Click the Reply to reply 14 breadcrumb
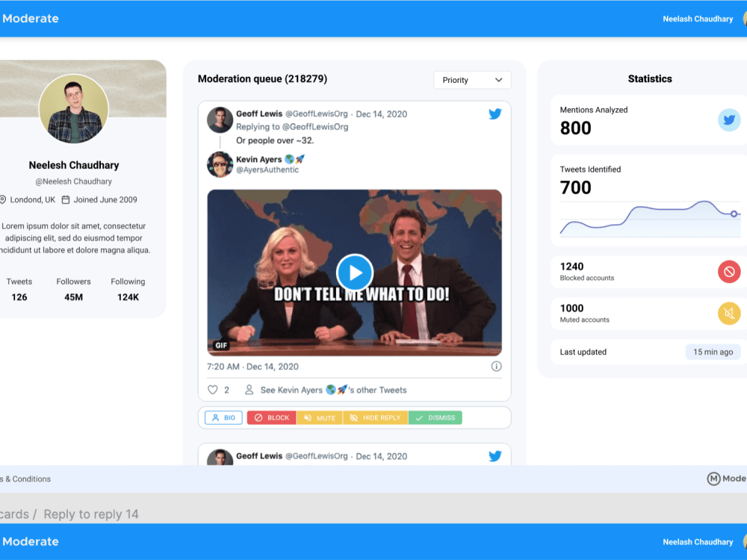This screenshot has width=747, height=560. [x=91, y=514]
